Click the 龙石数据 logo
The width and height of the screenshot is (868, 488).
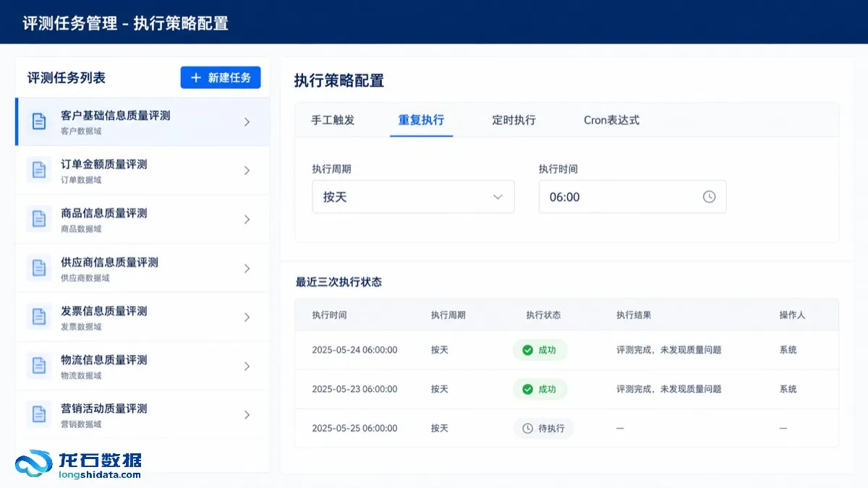[78, 464]
